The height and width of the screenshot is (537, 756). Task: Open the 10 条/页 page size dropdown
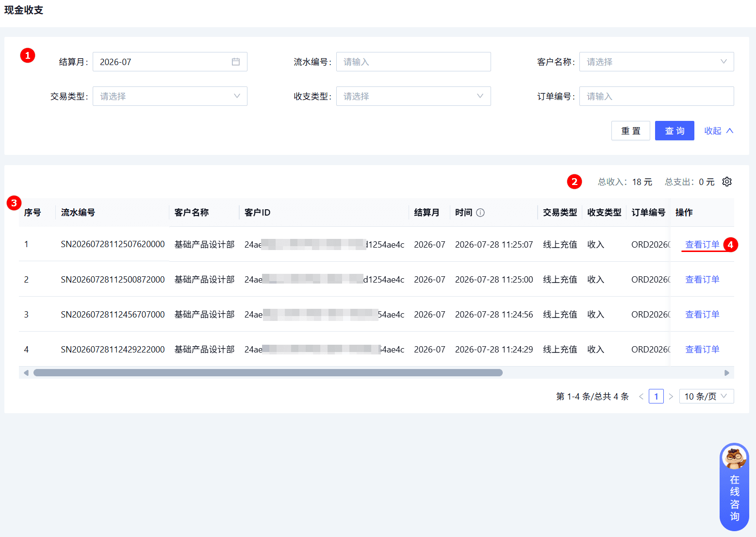pos(707,396)
